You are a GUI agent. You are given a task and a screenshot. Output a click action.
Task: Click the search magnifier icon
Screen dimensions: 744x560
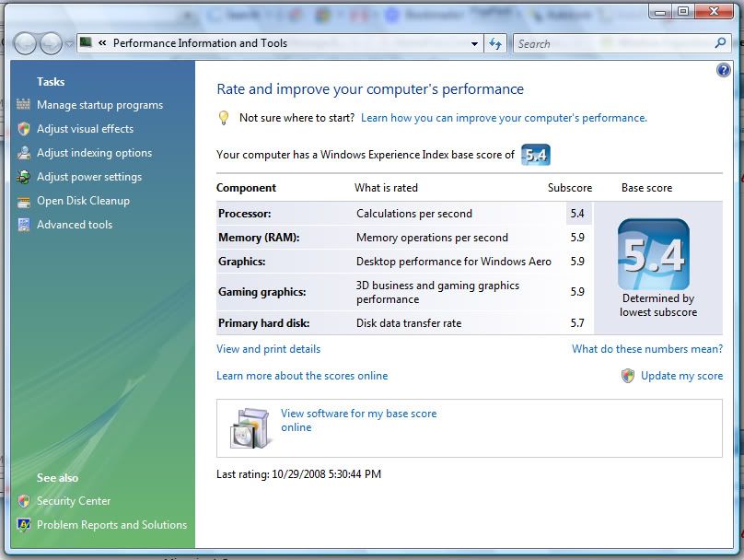[720, 43]
